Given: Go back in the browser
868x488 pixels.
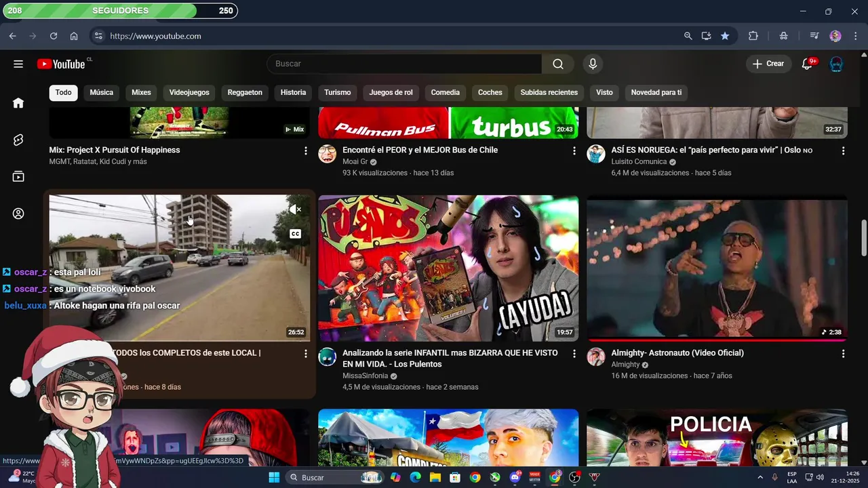Looking at the screenshot, I should point(12,36).
